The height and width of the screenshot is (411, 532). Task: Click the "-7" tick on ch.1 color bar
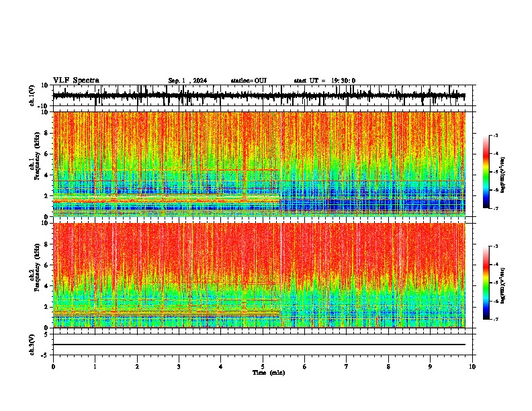pyautogui.click(x=495, y=208)
